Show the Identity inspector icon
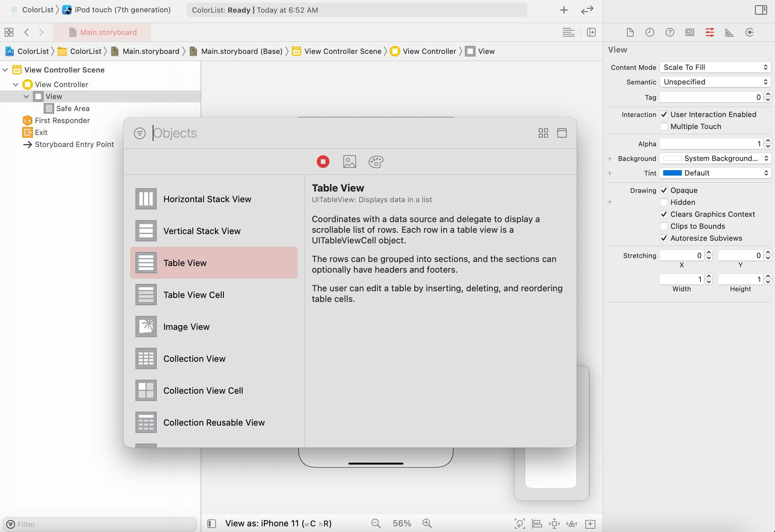Image resolution: width=775 pixels, height=532 pixels. pos(689,32)
